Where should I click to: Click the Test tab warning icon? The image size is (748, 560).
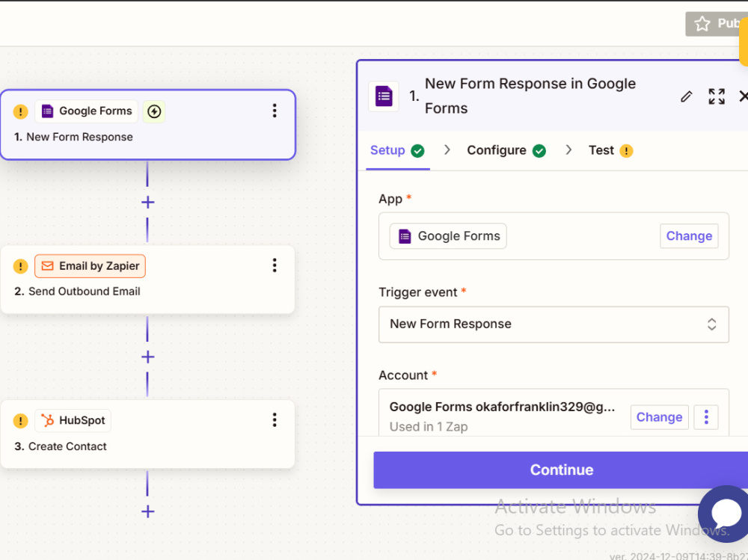tap(626, 151)
